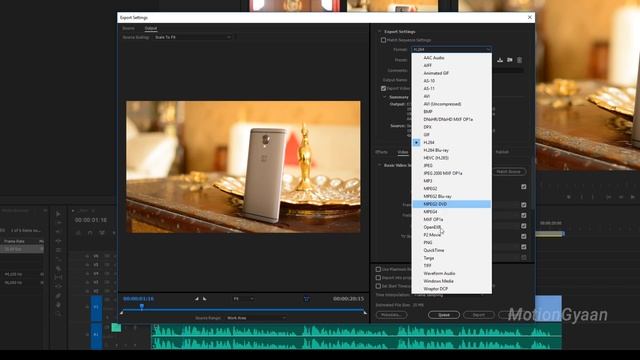The image size is (640, 360).
Task: Switch to the Source tab
Action: [x=129, y=28]
